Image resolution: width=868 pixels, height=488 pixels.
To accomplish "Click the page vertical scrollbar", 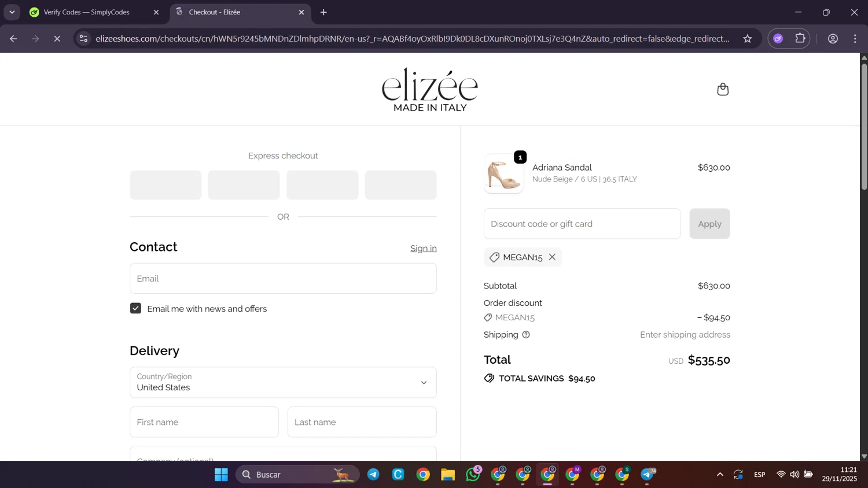I will pyautogui.click(x=864, y=127).
